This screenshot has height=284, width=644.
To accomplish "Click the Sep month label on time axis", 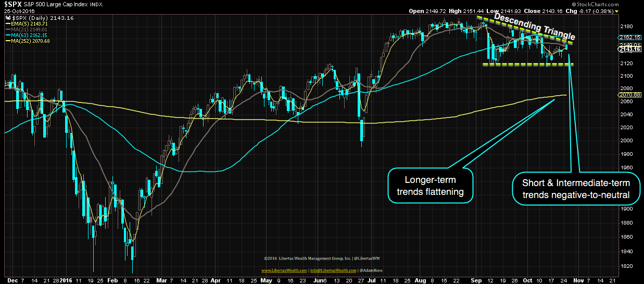I will (475, 279).
